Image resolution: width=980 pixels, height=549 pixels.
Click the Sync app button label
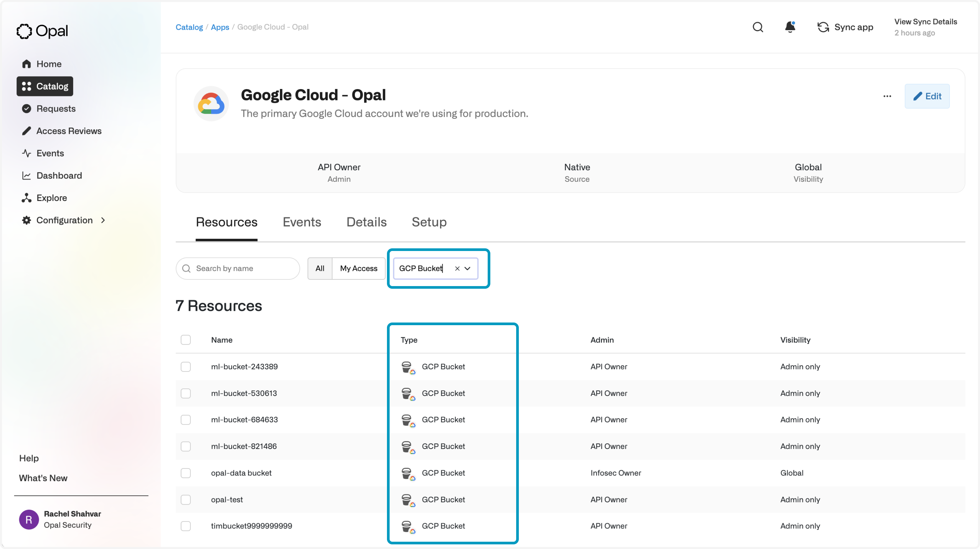853,27
